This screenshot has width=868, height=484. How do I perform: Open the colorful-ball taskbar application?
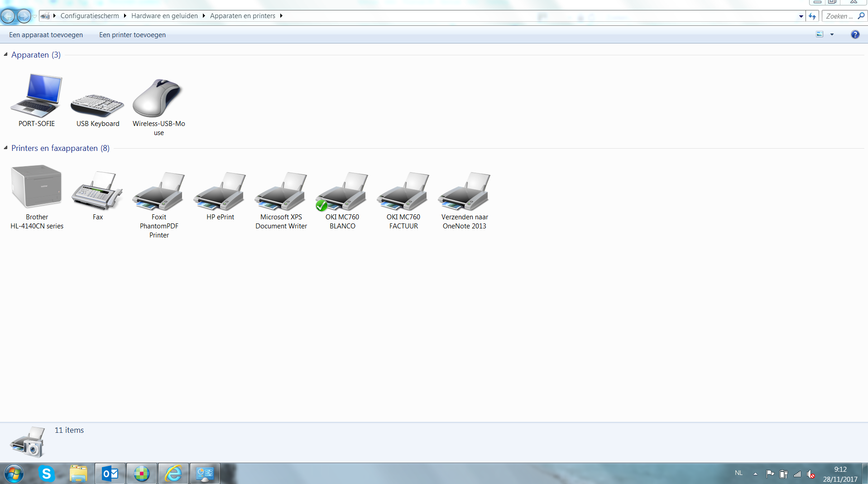click(x=142, y=474)
